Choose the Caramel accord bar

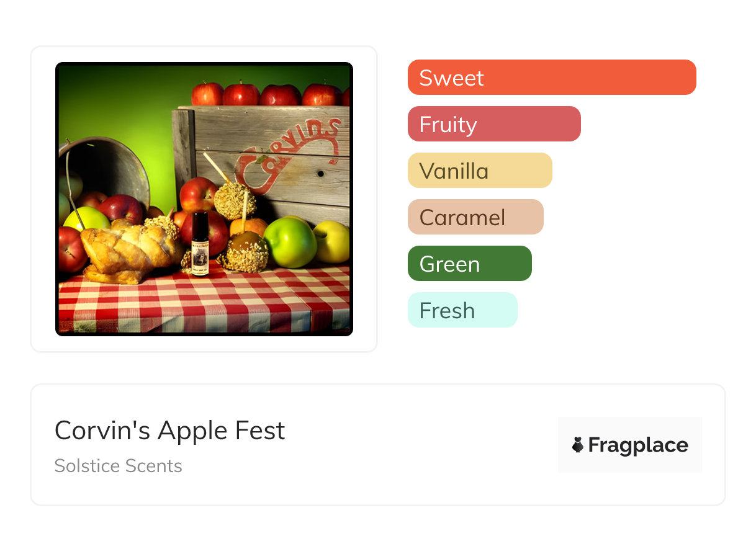[x=475, y=217]
